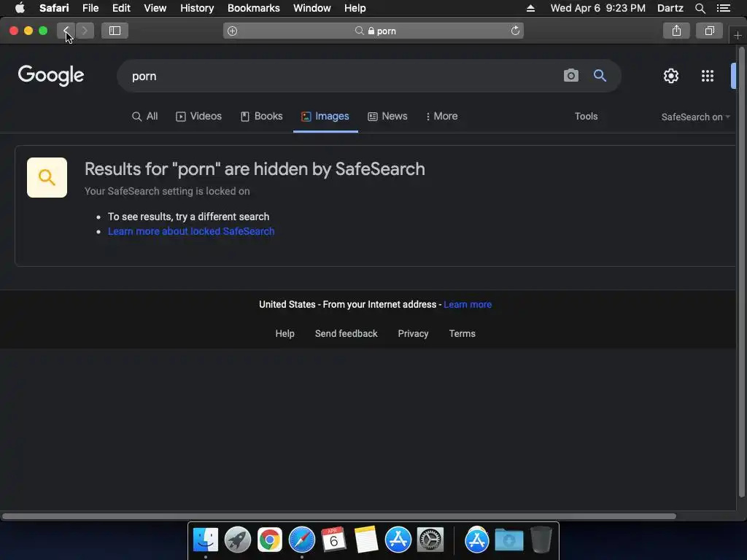Open the Downloads folder in Dock
Screen dimensions: 747x560
pyautogui.click(x=508, y=540)
